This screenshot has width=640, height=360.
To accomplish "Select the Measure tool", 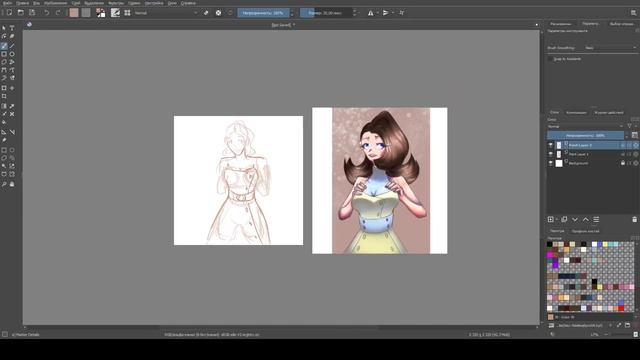I will pyautogui.click(x=12, y=132).
